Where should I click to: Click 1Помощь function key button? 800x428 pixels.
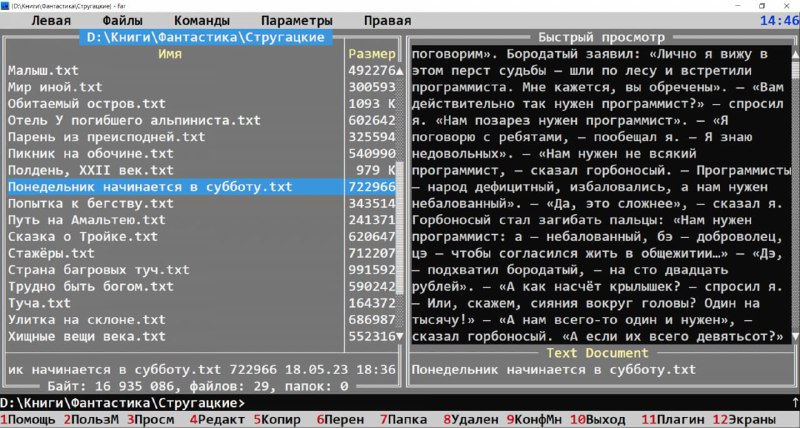tap(28, 420)
